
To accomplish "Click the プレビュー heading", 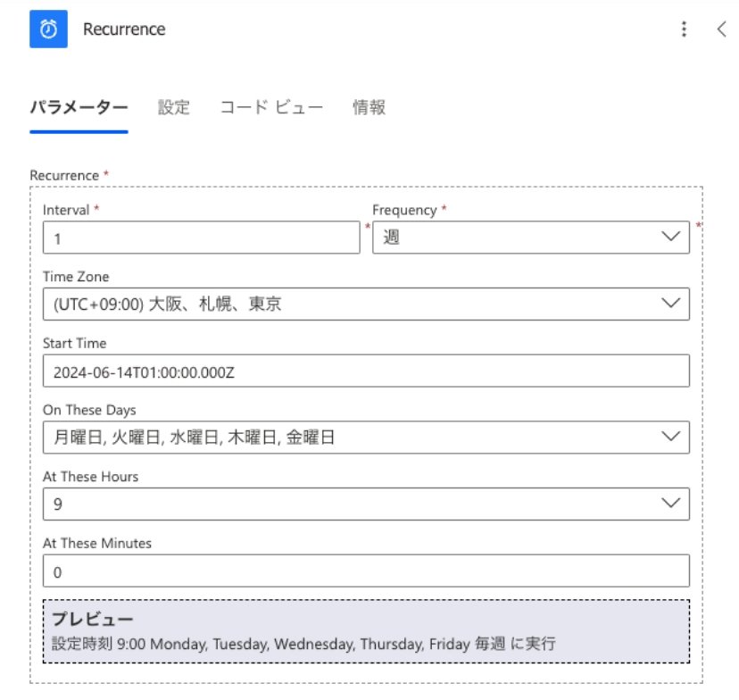I will 93,619.
